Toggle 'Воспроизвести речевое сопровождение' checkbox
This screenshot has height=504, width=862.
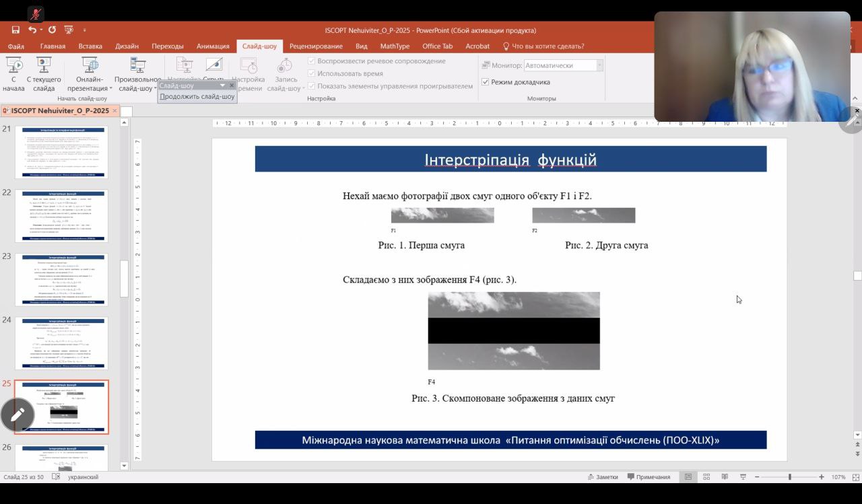312,61
